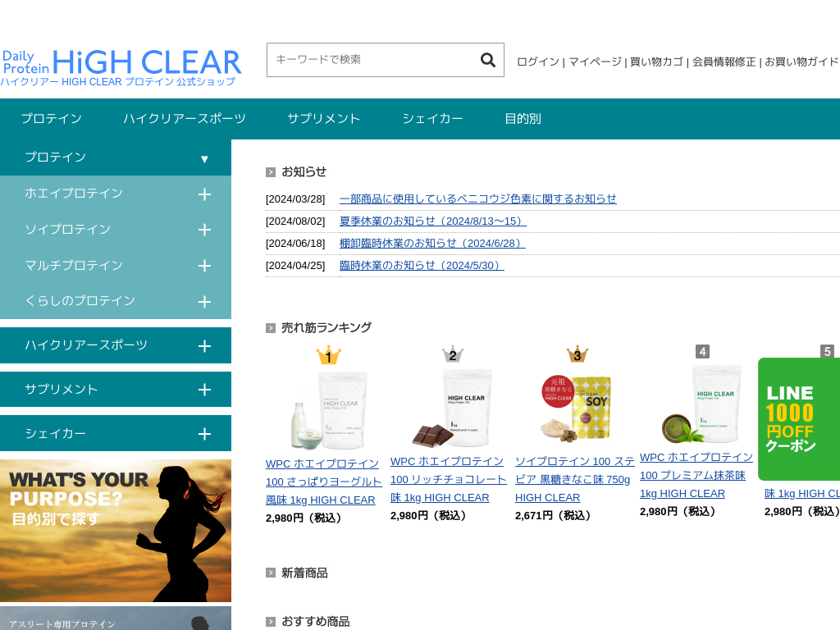Open プロテイン in the top navigation bar
This screenshot has height=630, width=840.
point(52,118)
